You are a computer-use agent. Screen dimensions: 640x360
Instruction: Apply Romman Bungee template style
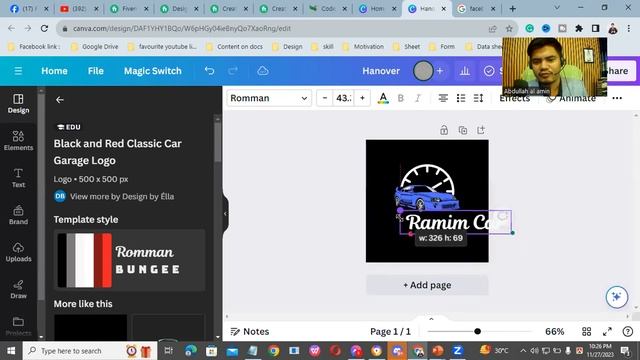coord(129,260)
